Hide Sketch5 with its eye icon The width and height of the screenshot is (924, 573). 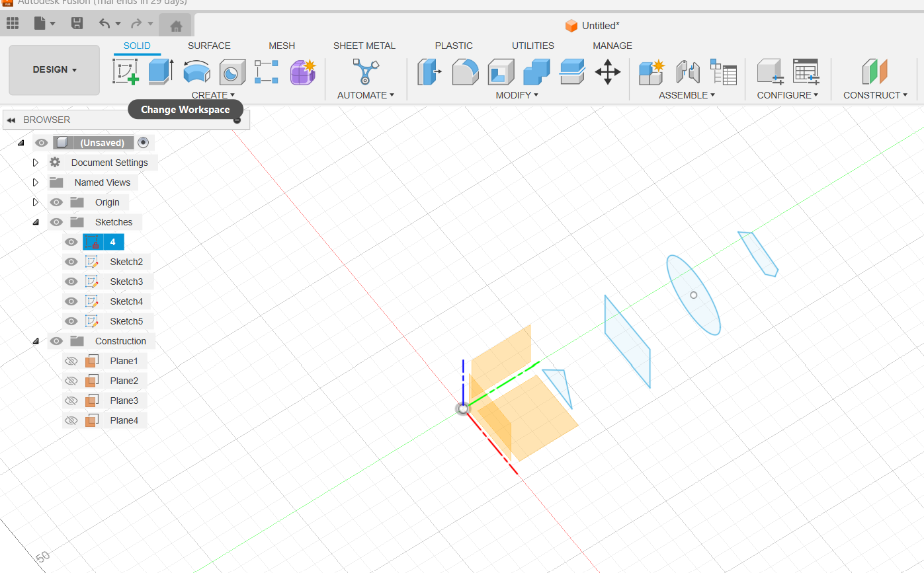pos(71,321)
